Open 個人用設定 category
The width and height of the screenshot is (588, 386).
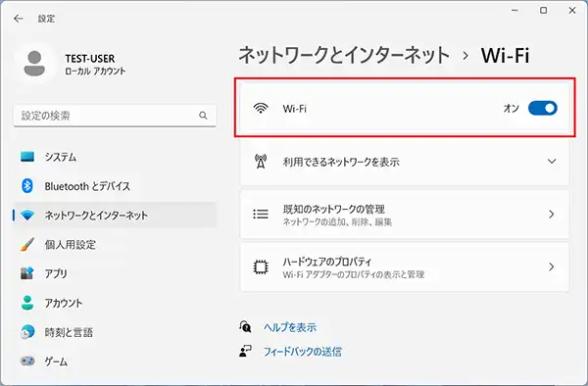pyautogui.click(x=115, y=244)
